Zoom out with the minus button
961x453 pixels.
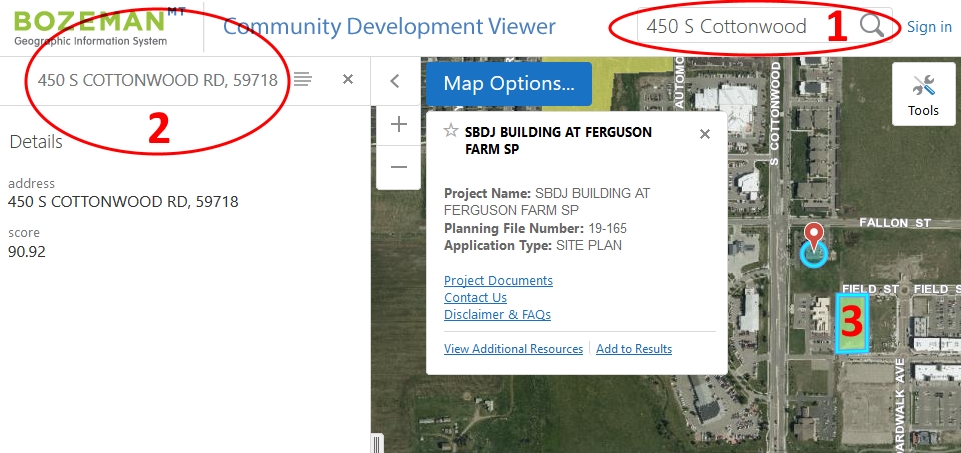[399, 167]
